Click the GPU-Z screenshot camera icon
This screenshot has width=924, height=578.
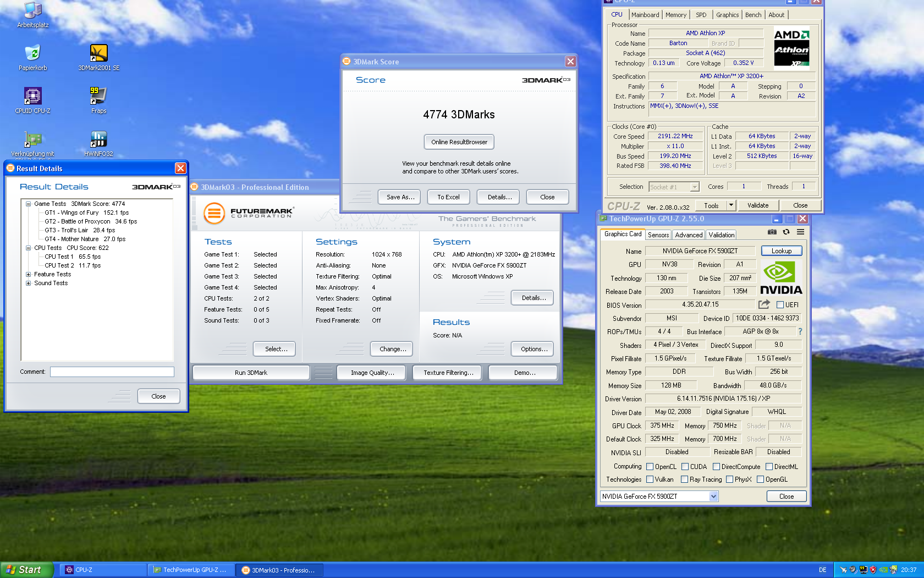pos(772,232)
